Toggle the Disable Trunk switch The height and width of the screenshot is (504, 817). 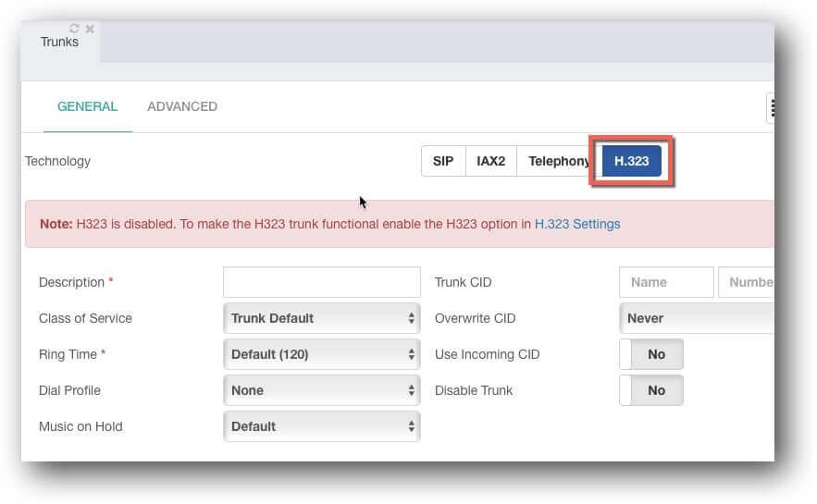(651, 390)
